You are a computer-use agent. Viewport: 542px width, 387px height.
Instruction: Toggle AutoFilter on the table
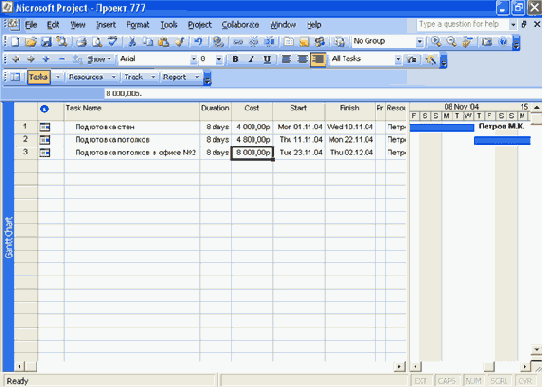(x=411, y=59)
